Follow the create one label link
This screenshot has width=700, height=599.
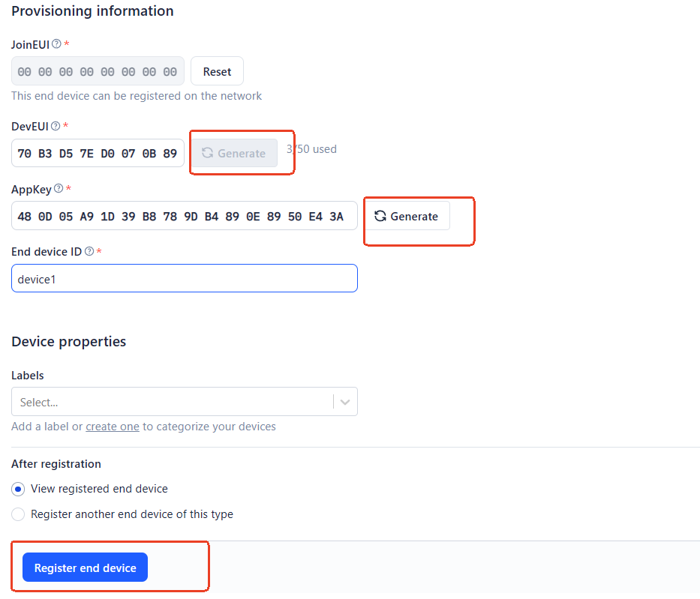pos(113,427)
